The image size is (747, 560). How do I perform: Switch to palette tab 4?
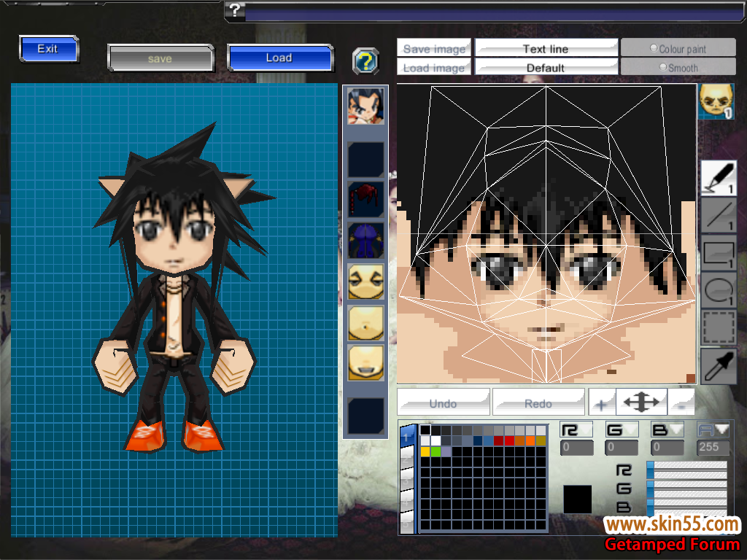407,501
